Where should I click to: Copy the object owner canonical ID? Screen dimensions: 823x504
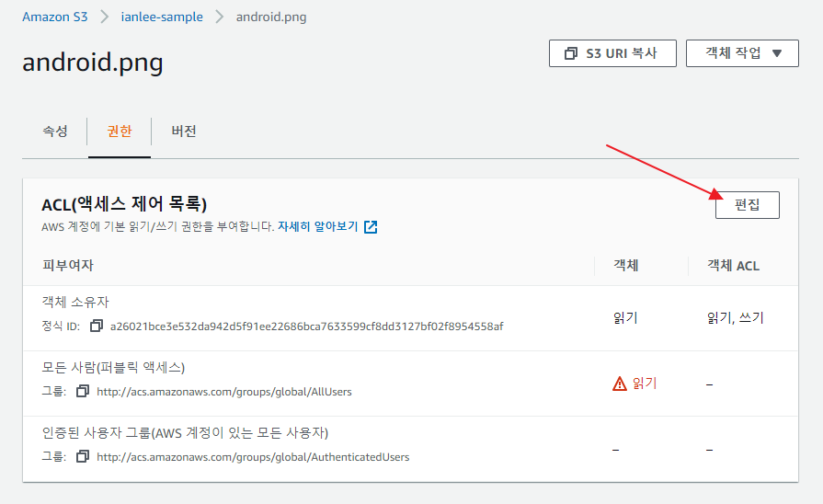[96, 326]
